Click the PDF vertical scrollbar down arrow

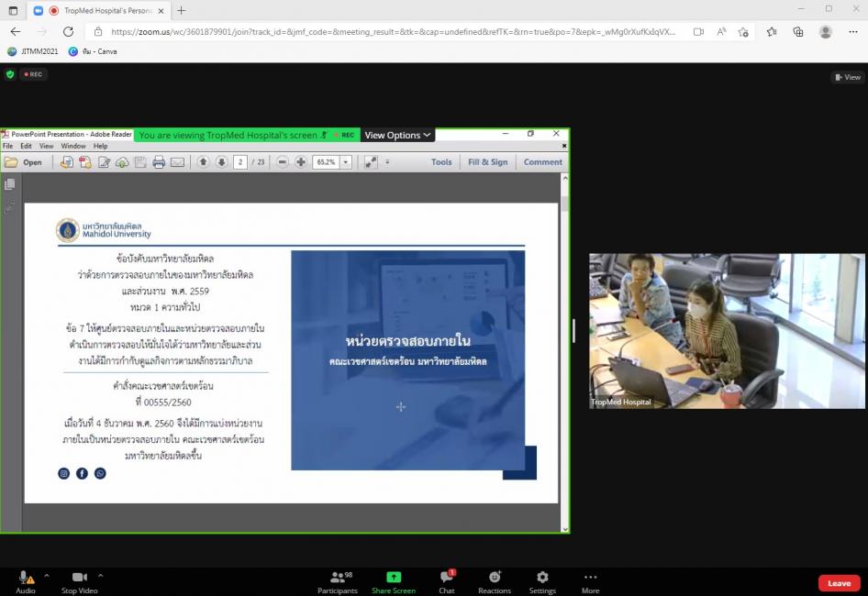[x=564, y=529]
